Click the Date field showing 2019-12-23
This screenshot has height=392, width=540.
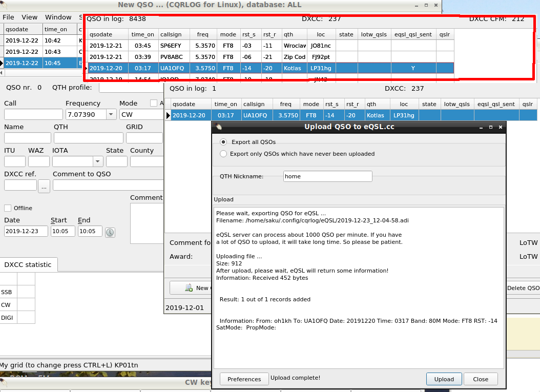pos(26,231)
